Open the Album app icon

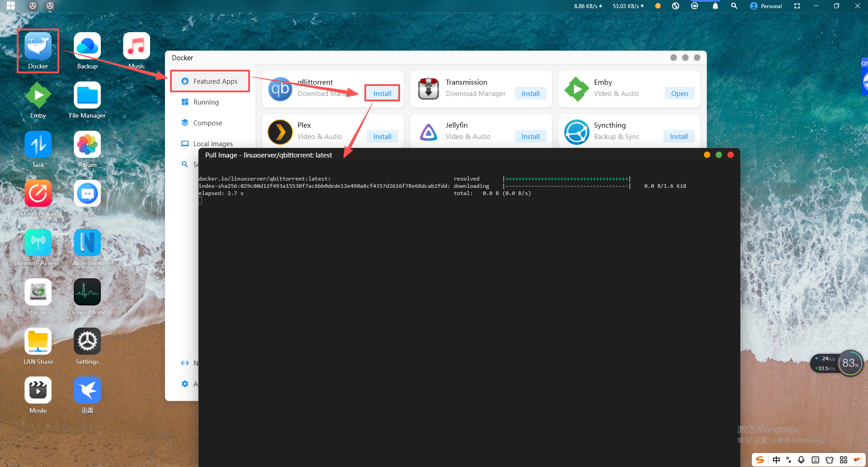click(87, 144)
